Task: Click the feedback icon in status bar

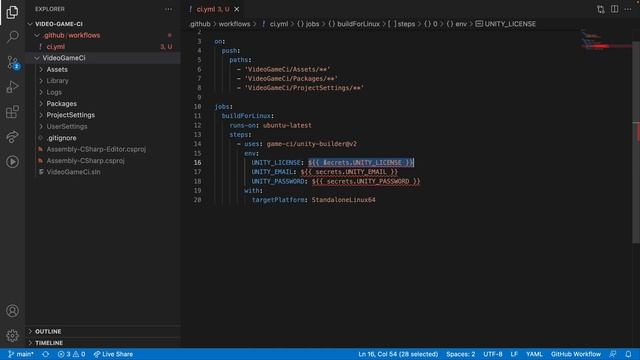Action: 613,354
